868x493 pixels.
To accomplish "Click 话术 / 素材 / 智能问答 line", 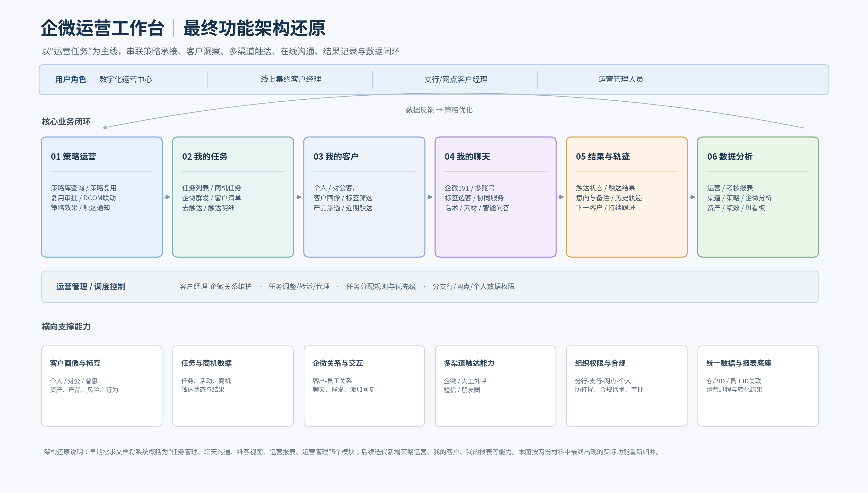I will [477, 208].
